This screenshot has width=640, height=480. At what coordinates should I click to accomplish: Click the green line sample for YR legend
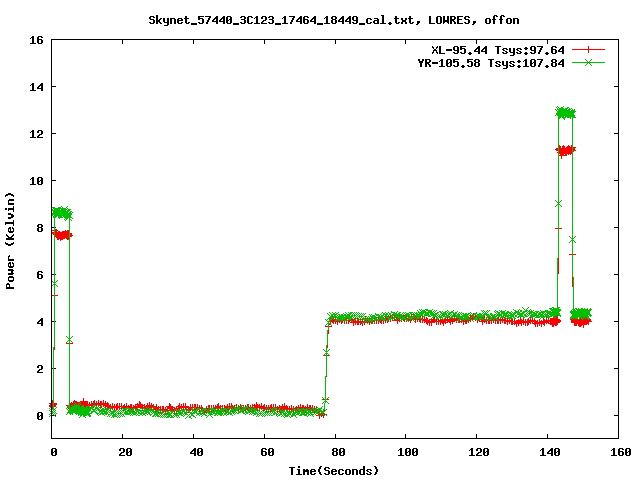pyautogui.click(x=588, y=62)
